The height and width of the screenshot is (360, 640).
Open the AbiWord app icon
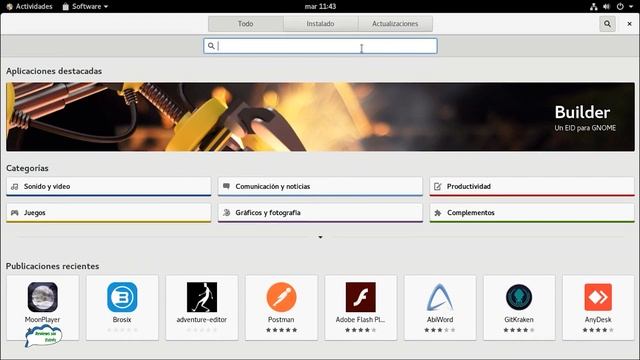click(440, 297)
